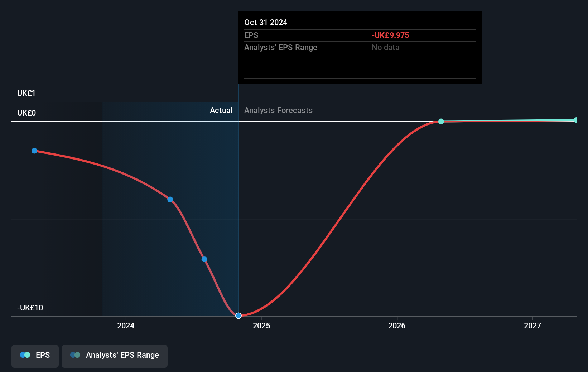Click the blue dot in the middle of the decline
Screen dimensions: 588x372
(204, 259)
